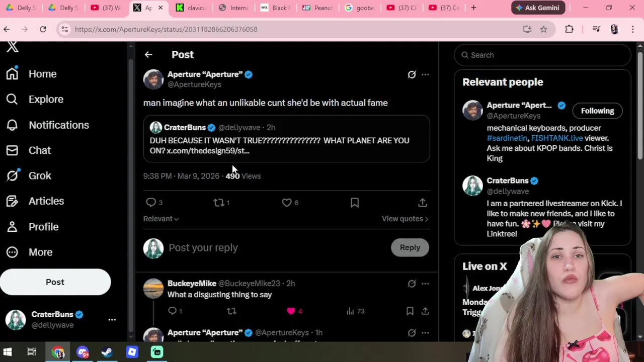Switch to the Peanut tab
The image size is (644, 362).
click(x=317, y=8)
